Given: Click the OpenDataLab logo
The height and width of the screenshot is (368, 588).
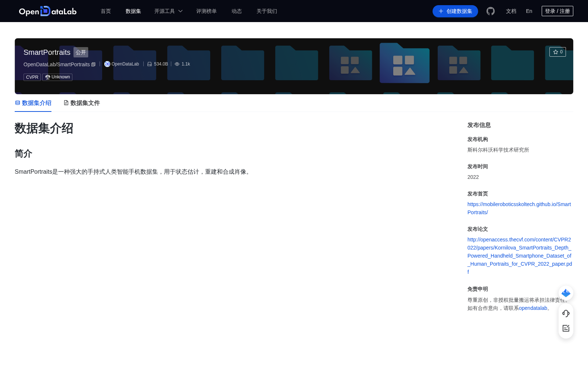Looking at the screenshot, I should click(48, 11).
